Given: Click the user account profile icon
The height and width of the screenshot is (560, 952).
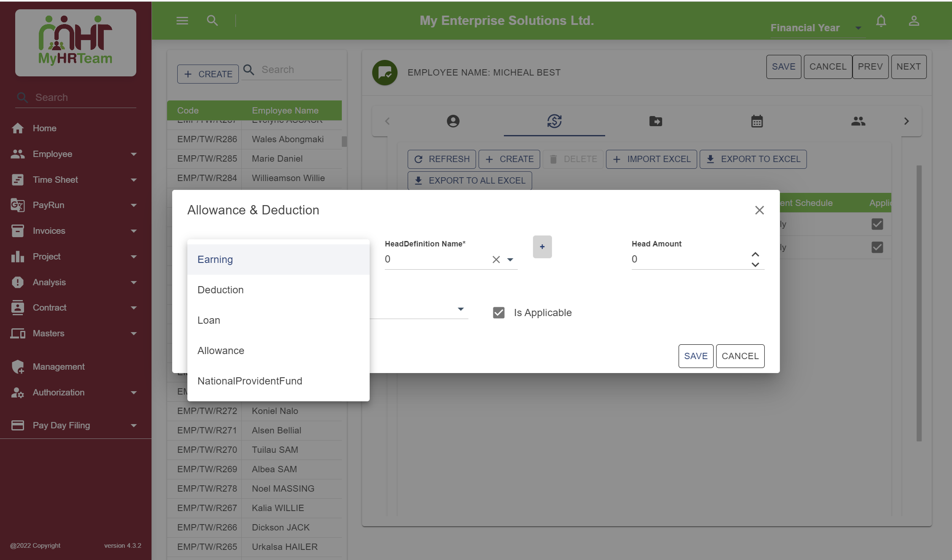Looking at the screenshot, I should pos(914,21).
